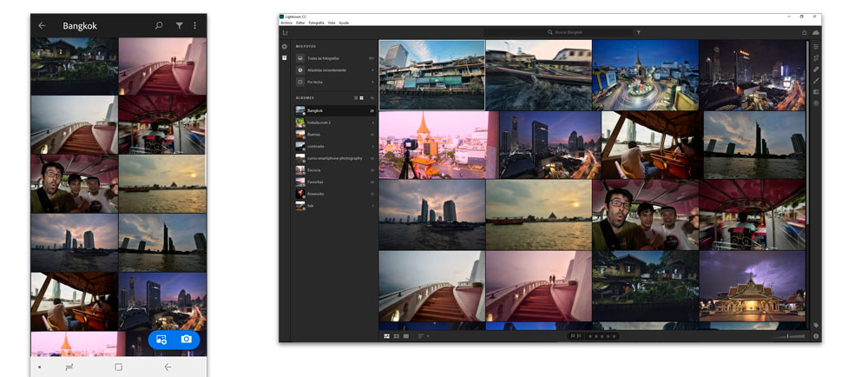Go back using the arrow next to Bangkok
The image size is (868, 377).
point(42,26)
